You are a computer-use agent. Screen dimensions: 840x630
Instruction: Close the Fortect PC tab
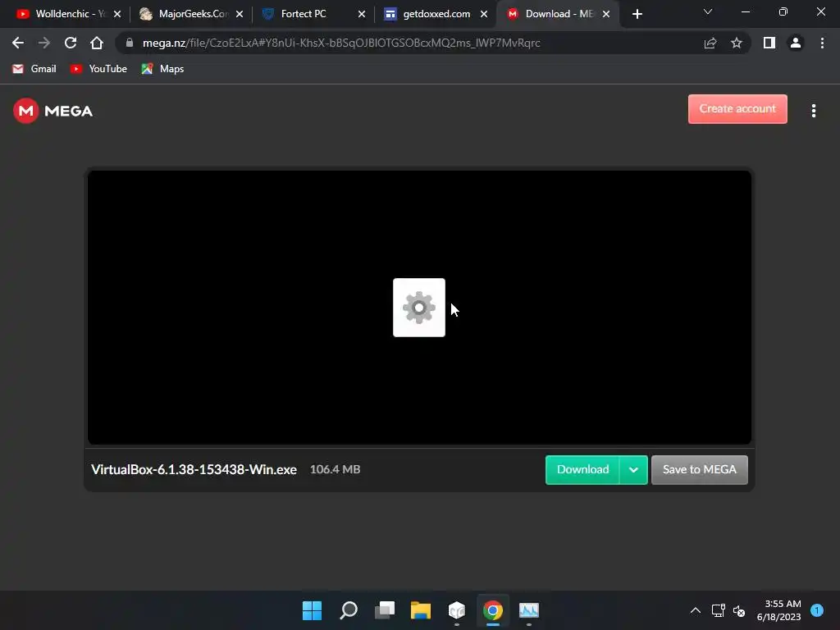[x=362, y=14]
